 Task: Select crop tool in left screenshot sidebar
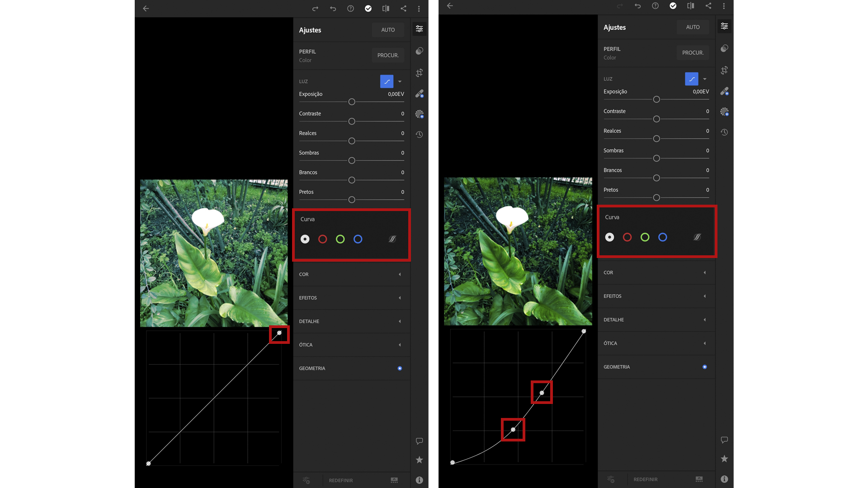(x=420, y=72)
